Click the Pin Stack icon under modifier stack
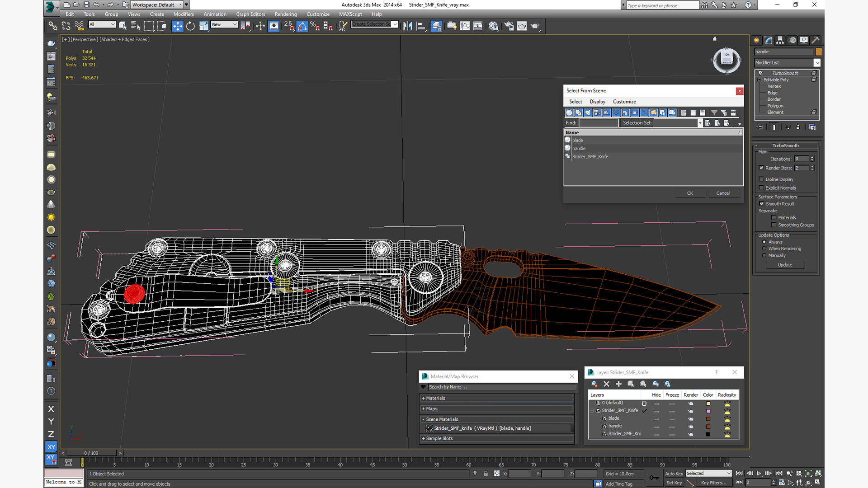Screen dimensions: 868x488 pyautogui.click(x=759, y=127)
